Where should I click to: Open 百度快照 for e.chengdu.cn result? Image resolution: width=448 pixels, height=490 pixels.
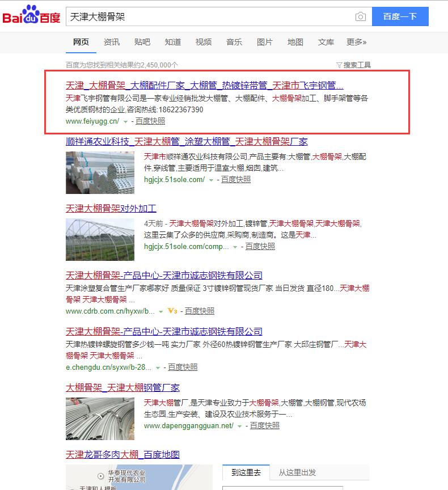click(x=183, y=367)
